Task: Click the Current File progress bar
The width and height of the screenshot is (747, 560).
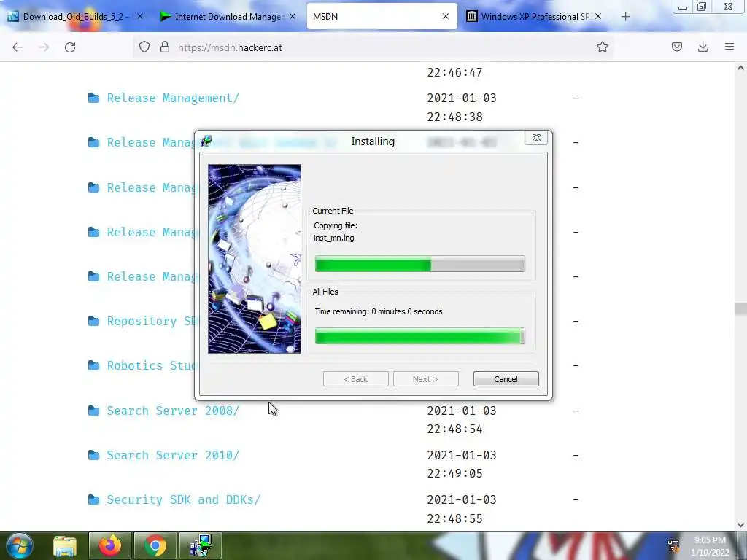Action: point(419,264)
